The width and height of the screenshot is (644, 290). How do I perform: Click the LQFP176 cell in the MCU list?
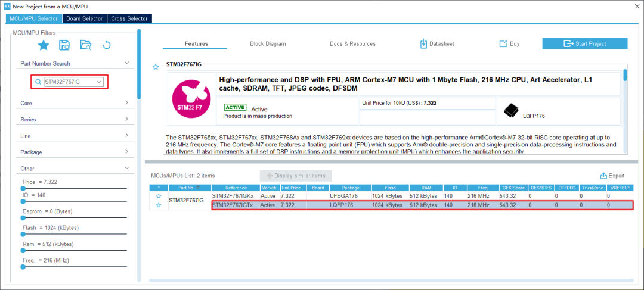tap(351, 205)
